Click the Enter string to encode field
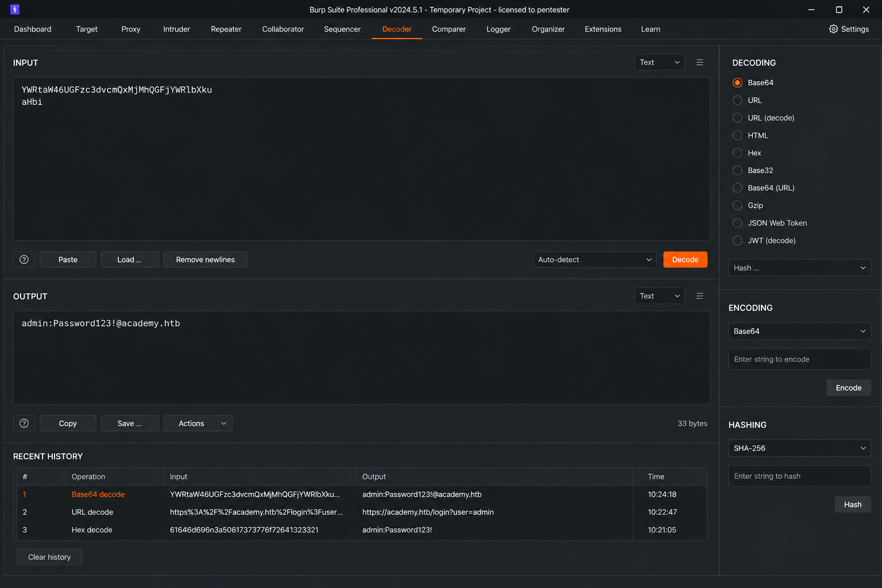 coord(799,359)
